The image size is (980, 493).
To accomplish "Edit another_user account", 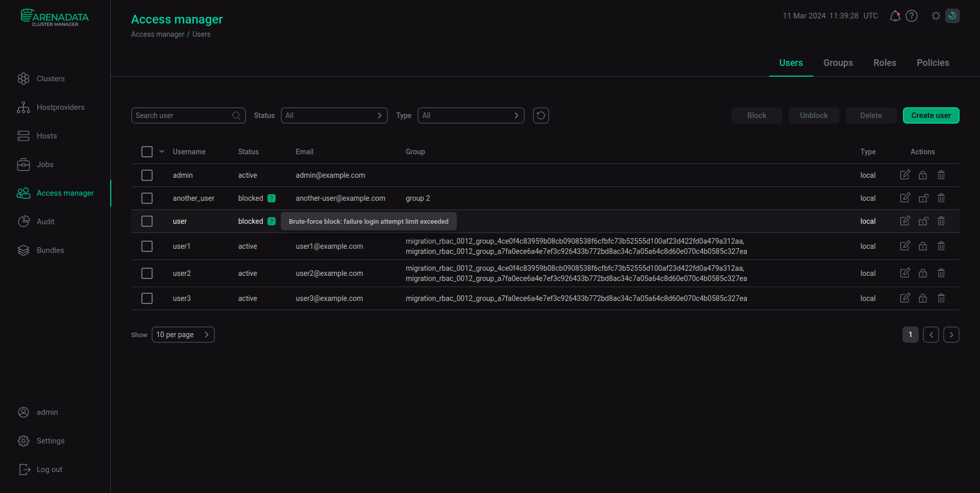I will 905,198.
